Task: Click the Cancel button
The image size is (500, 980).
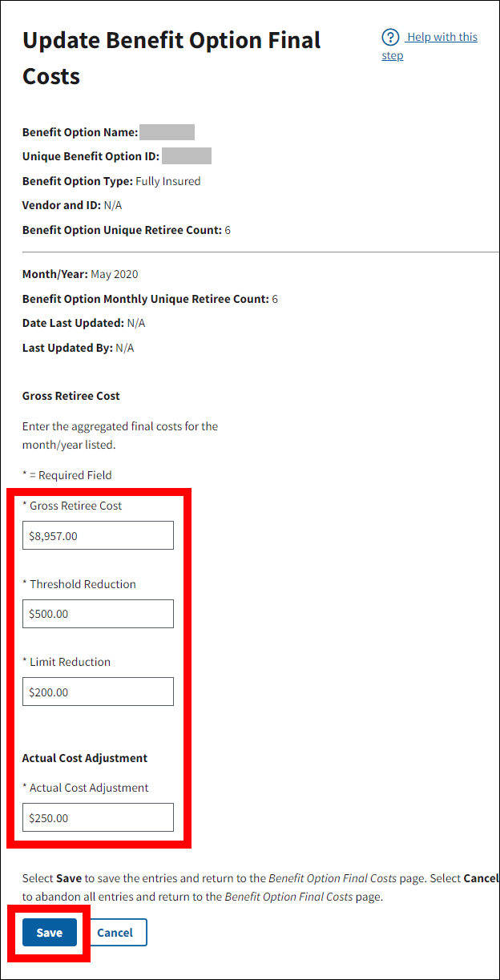Action: click(115, 932)
